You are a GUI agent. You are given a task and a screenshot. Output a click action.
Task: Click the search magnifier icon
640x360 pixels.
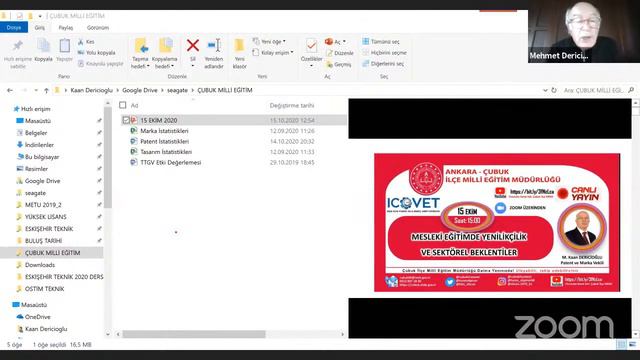click(631, 90)
